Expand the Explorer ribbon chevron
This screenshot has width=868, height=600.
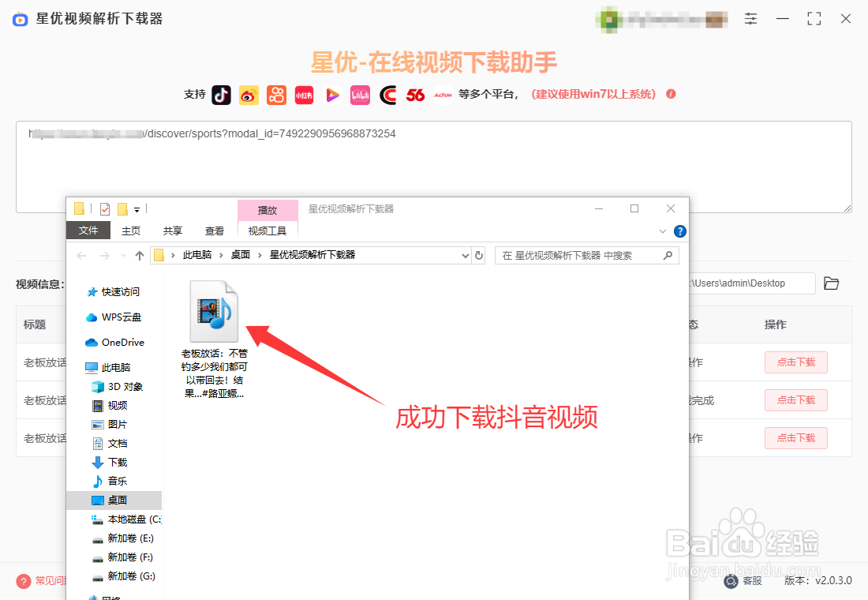click(x=663, y=231)
